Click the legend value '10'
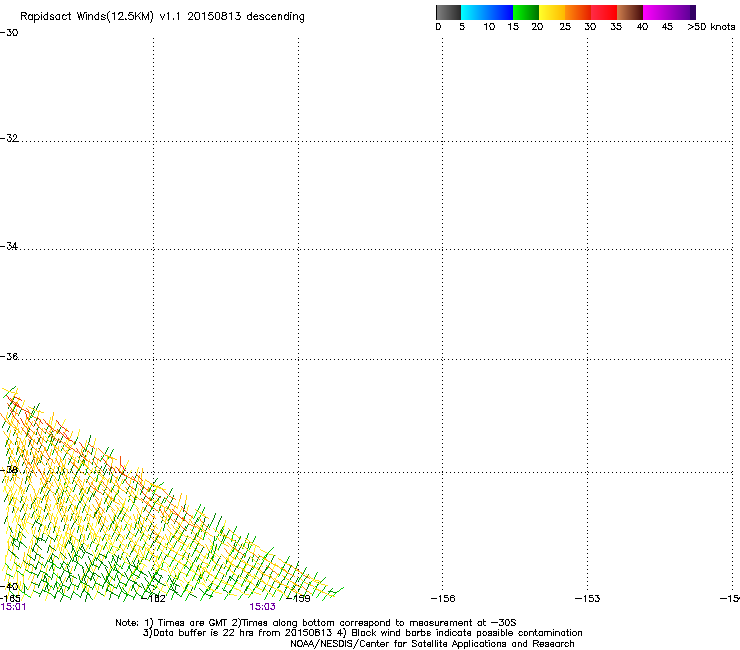 click(489, 27)
